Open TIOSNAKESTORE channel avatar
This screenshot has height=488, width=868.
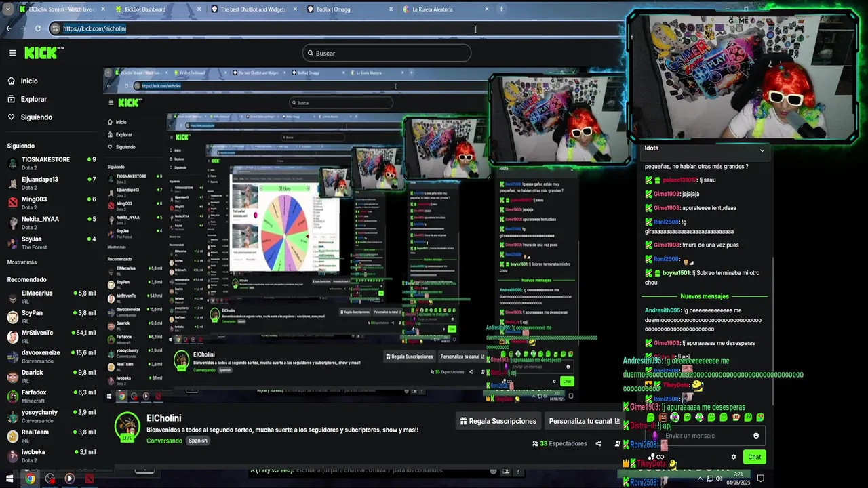click(12, 163)
